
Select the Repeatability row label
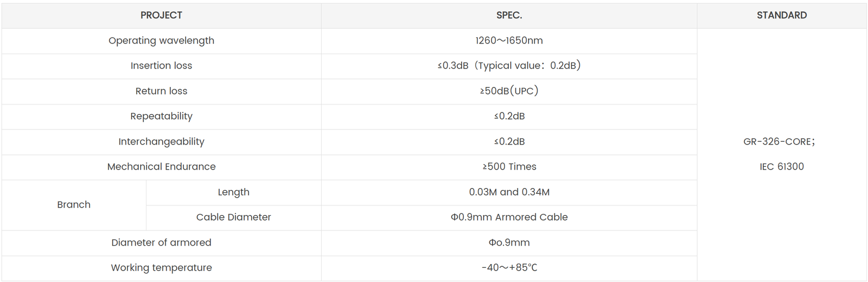click(x=161, y=116)
